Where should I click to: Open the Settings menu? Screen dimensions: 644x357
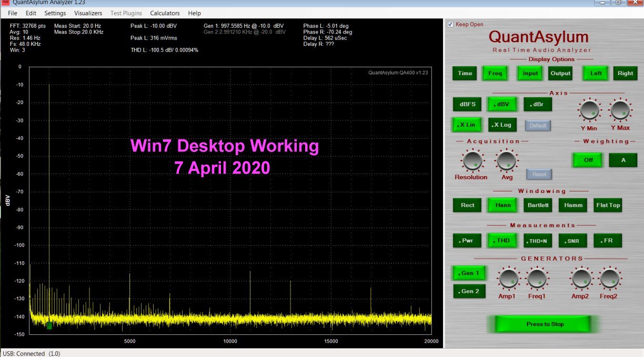(55, 13)
